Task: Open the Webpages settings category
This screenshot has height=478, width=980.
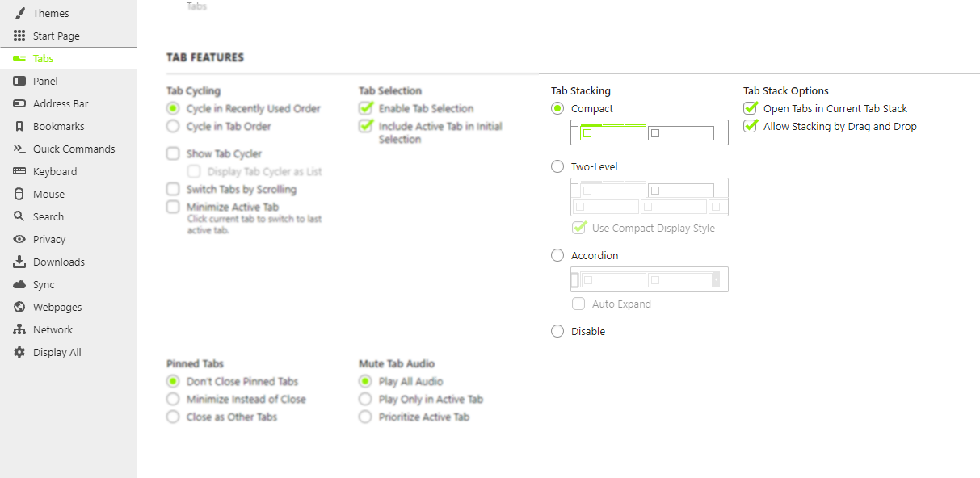Action: coord(57,307)
